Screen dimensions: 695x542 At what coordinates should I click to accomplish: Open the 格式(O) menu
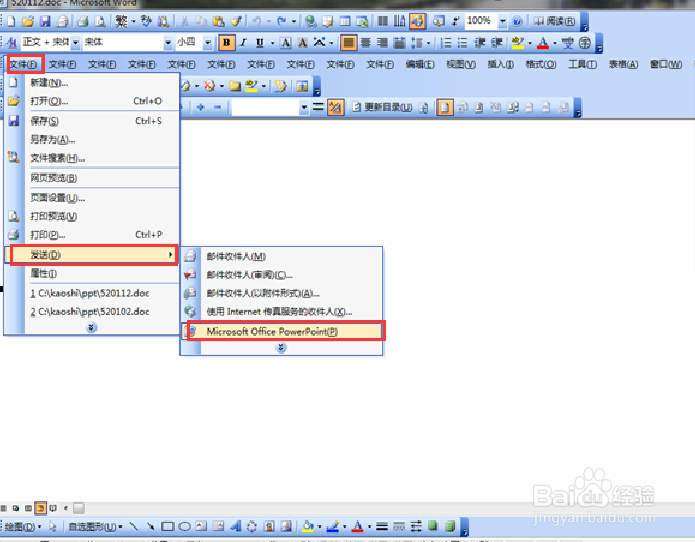(540, 65)
